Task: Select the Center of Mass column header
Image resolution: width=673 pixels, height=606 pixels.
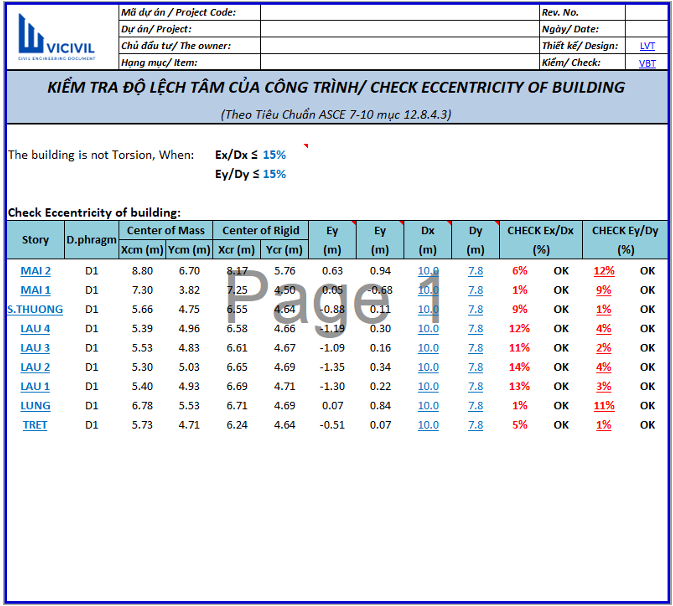Action: pyautogui.click(x=165, y=231)
